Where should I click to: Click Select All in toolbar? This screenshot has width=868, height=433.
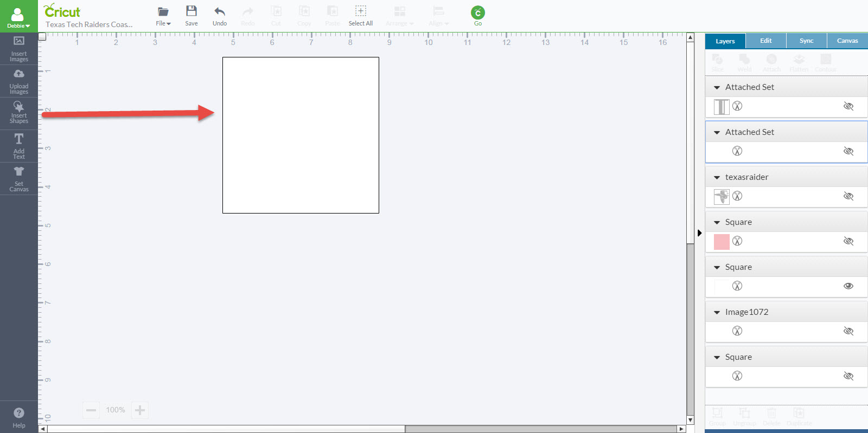point(360,16)
